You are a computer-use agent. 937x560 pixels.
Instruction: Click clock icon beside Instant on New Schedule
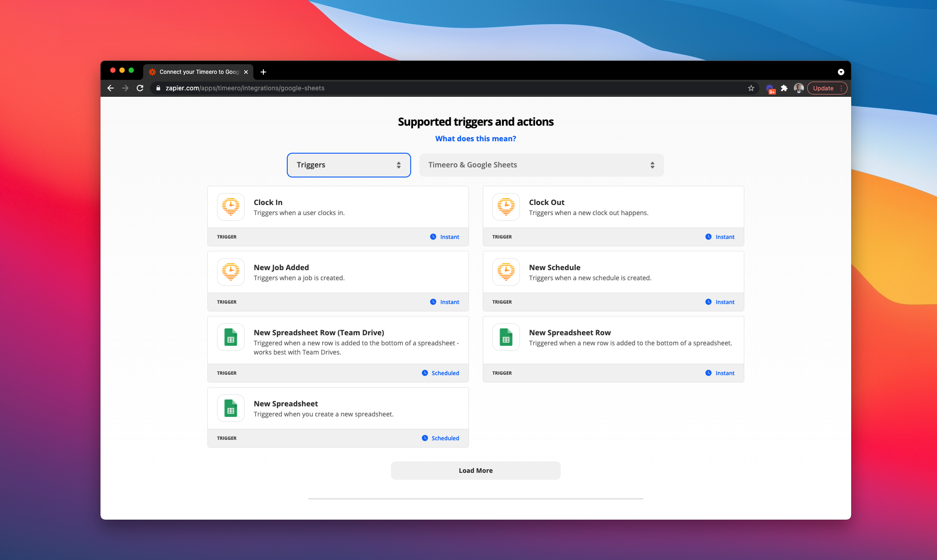708,302
